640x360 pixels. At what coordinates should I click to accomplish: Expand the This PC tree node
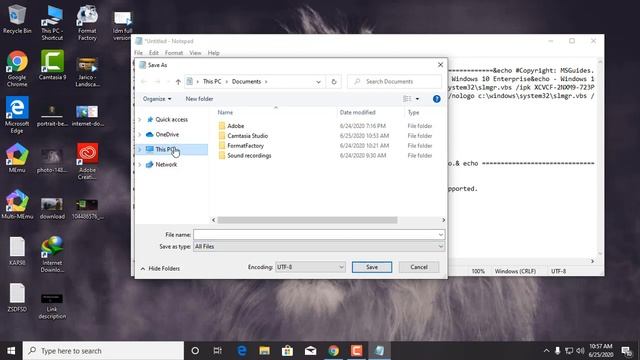point(140,149)
